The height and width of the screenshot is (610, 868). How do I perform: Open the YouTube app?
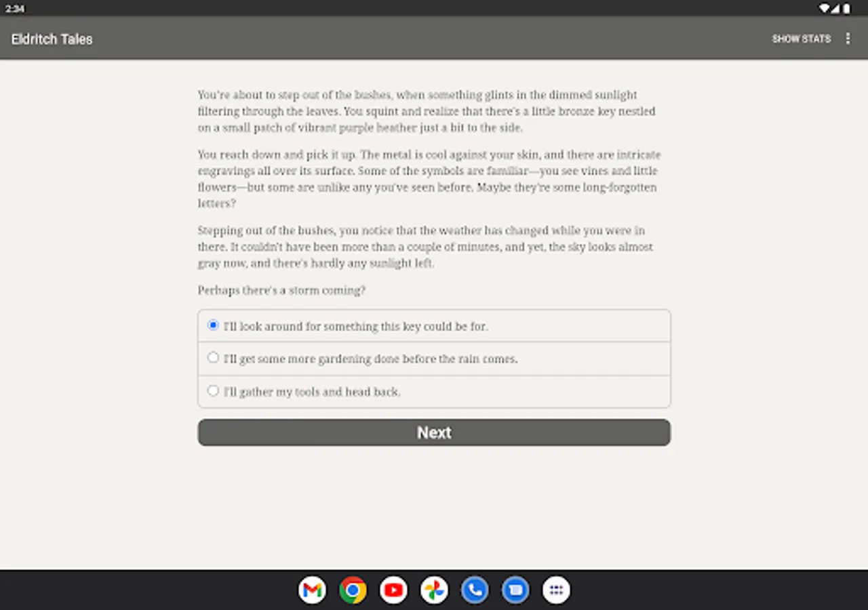point(393,590)
